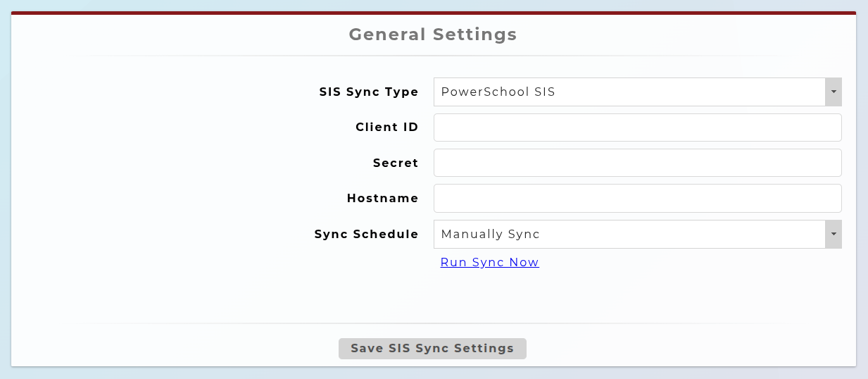Open the SIS Sync Type combo box
The image size is (868, 379).
[x=637, y=92]
